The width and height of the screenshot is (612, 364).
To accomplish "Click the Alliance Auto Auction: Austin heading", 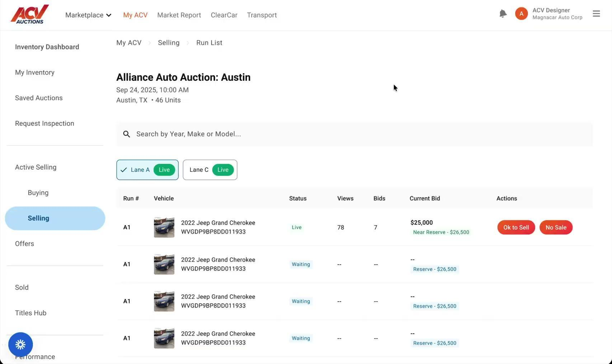I will pos(183,77).
